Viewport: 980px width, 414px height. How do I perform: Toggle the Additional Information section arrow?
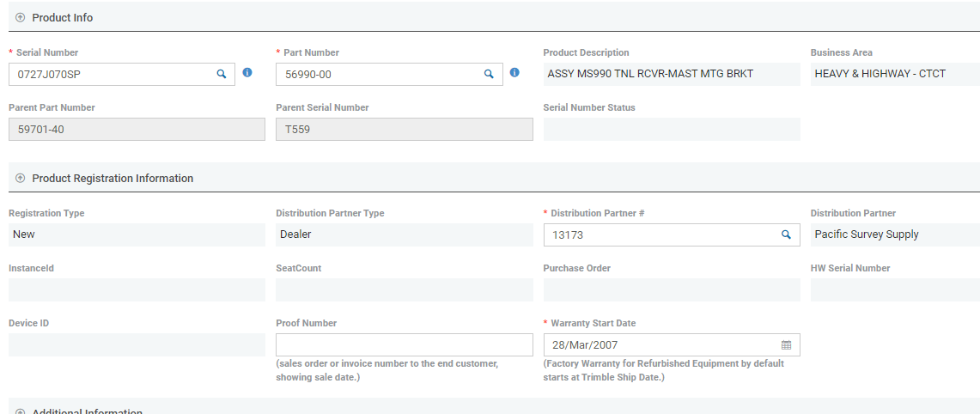(20, 411)
